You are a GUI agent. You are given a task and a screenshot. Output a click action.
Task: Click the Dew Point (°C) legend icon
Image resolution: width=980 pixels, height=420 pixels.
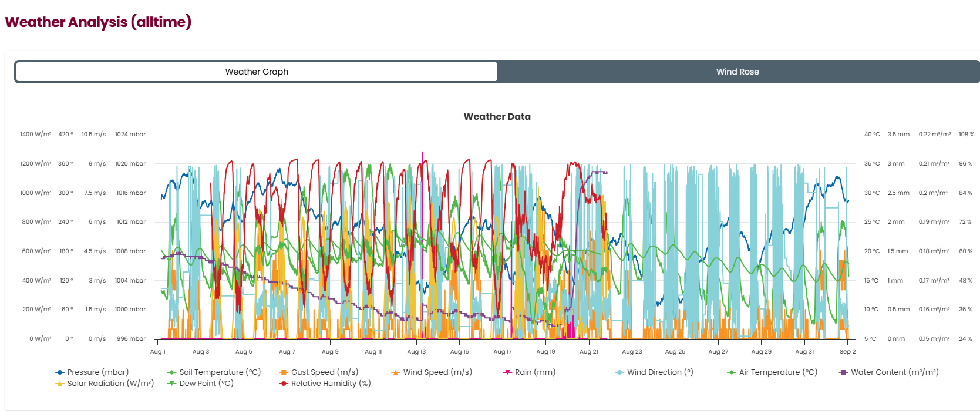172,384
